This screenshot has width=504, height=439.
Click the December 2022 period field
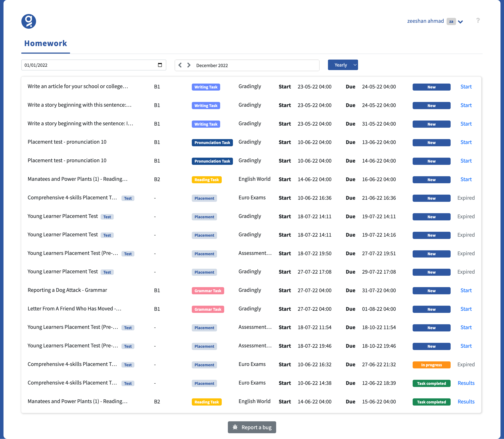click(x=247, y=65)
